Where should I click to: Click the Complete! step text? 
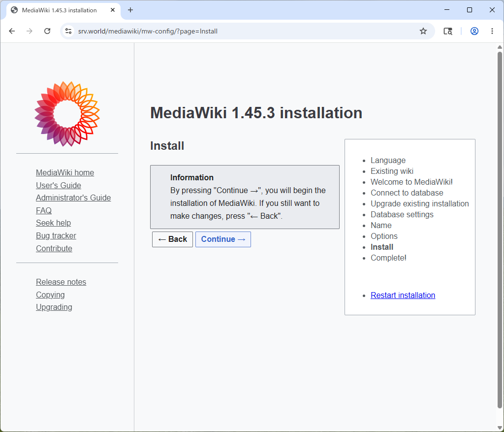[388, 258]
